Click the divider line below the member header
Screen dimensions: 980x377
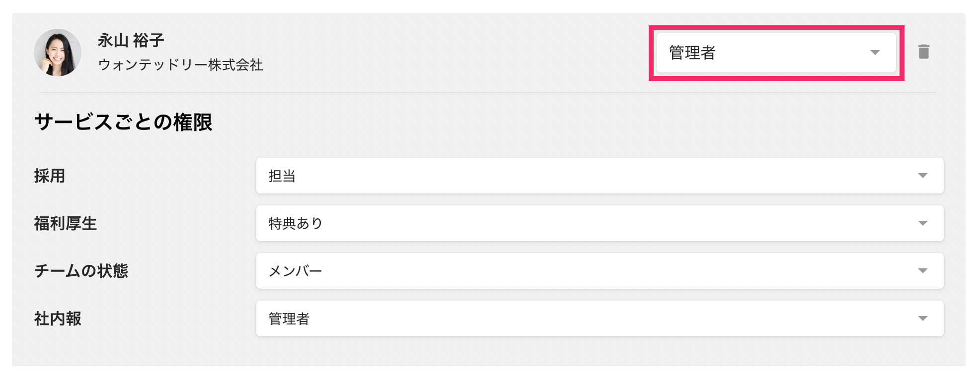pos(489,93)
